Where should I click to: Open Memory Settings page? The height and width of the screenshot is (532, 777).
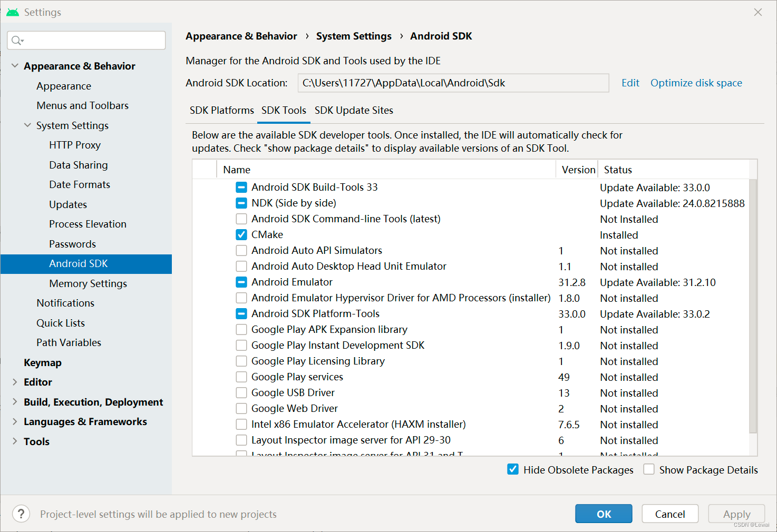(x=88, y=283)
